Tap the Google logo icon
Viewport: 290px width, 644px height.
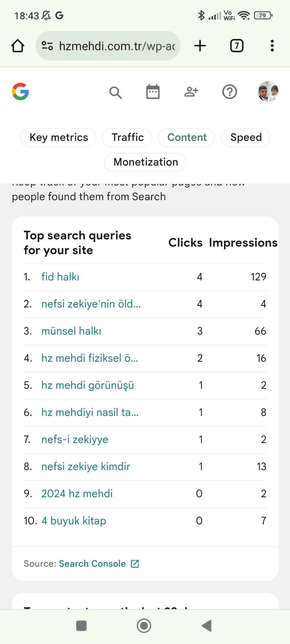(x=20, y=92)
